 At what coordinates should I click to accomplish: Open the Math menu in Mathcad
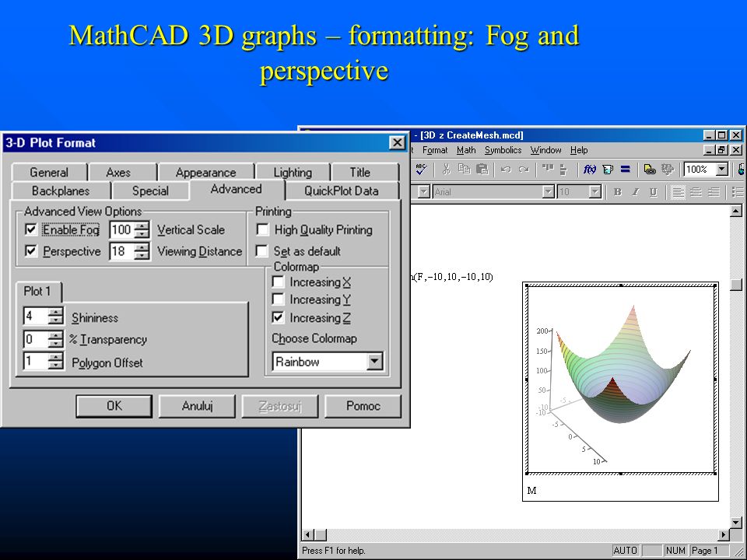466,150
